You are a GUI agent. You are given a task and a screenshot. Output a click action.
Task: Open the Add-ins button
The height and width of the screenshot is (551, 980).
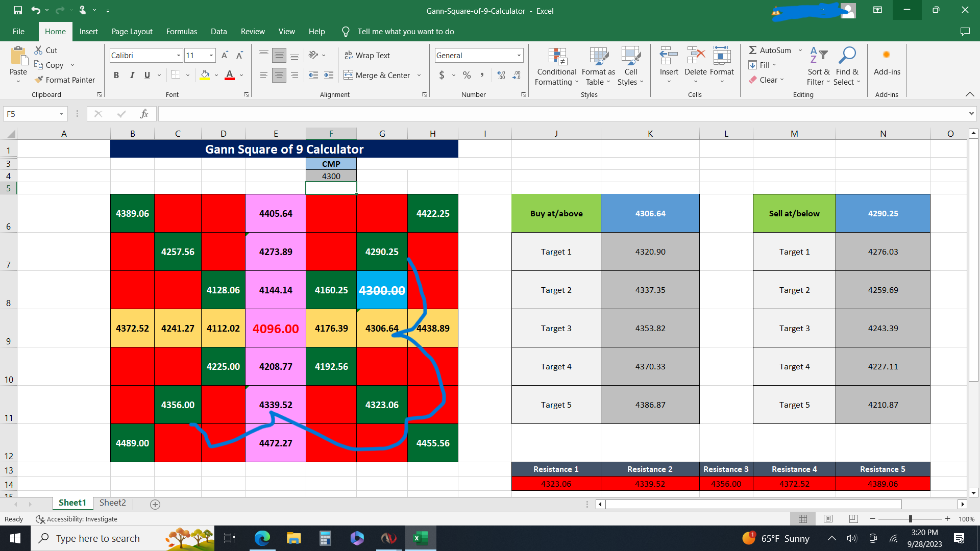(887, 61)
